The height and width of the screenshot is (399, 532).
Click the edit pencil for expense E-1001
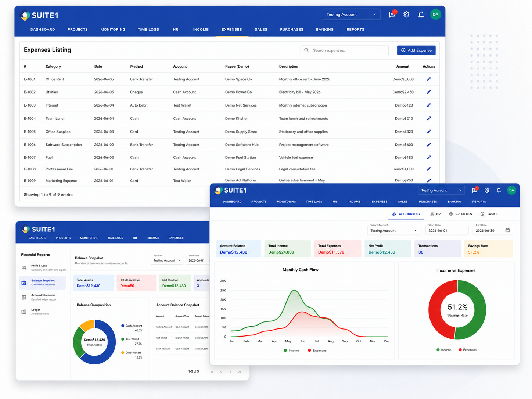[429, 79]
